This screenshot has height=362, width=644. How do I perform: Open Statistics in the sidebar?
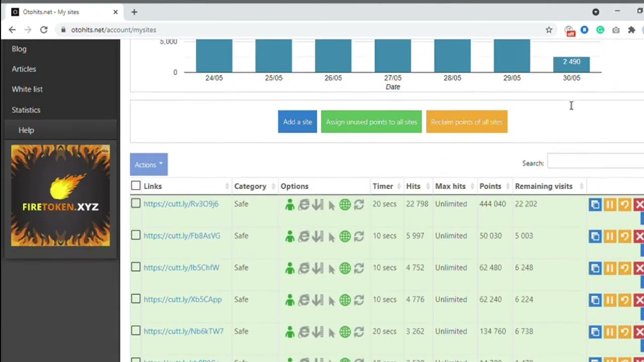(x=26, y=110)
